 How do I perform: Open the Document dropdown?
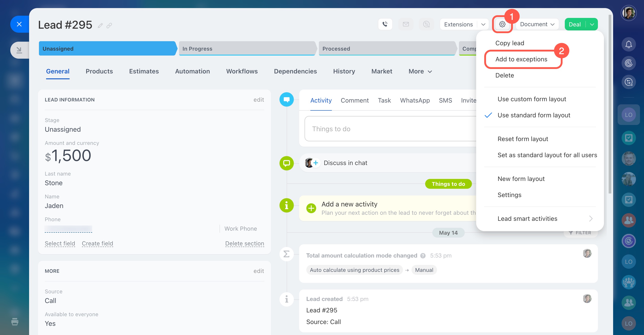point(537,24)
